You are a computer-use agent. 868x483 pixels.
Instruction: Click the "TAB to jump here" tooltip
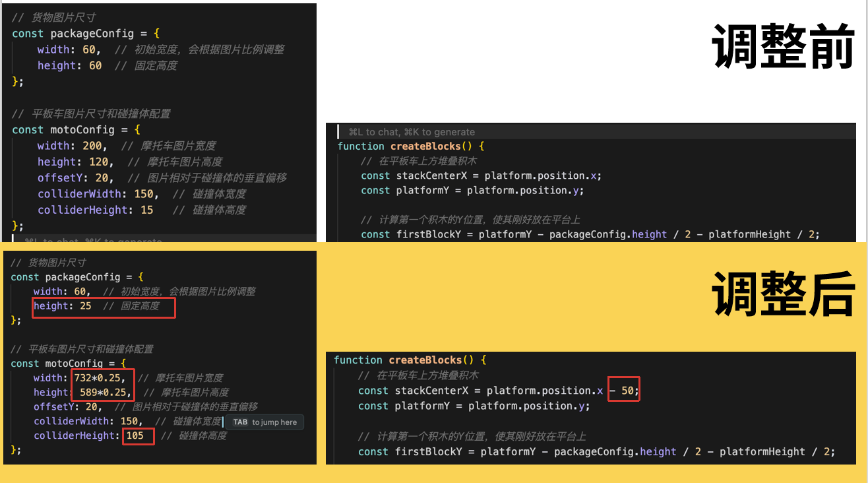(264, 422)
